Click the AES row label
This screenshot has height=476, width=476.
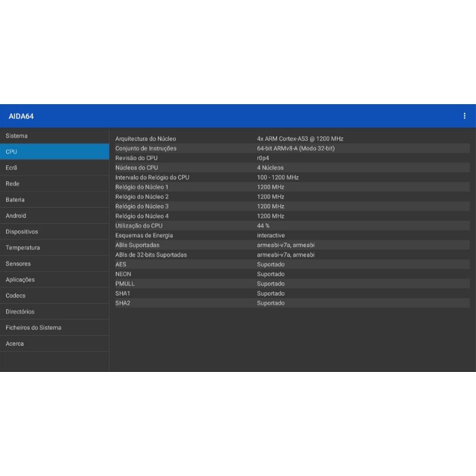(121, 264)
